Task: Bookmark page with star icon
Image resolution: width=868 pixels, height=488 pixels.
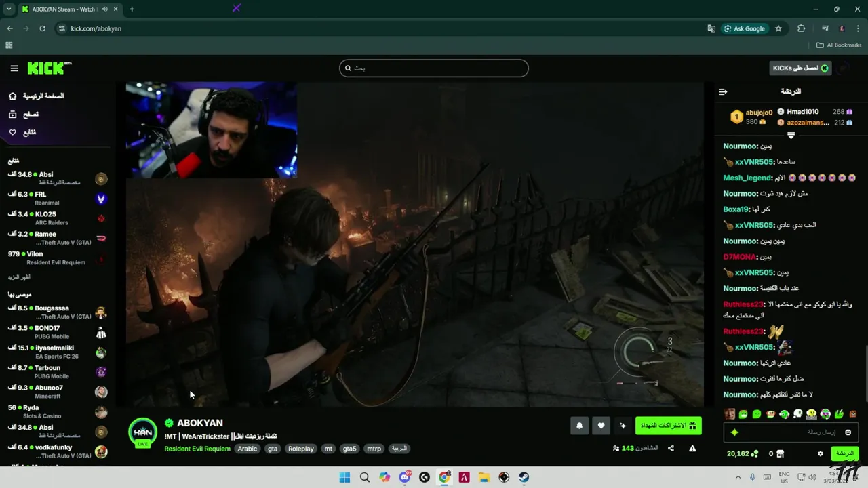Action: [x=778, y=28]
